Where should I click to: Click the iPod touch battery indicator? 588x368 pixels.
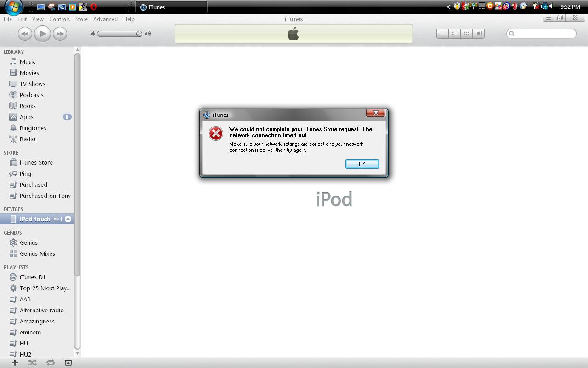pyautogui.click(x=57, y=219)
